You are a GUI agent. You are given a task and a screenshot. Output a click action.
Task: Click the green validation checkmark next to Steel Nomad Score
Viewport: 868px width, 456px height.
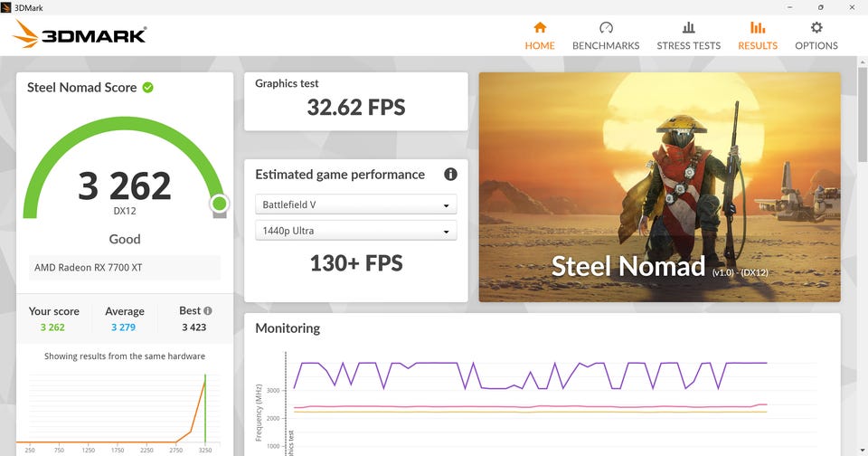(147, 87)
